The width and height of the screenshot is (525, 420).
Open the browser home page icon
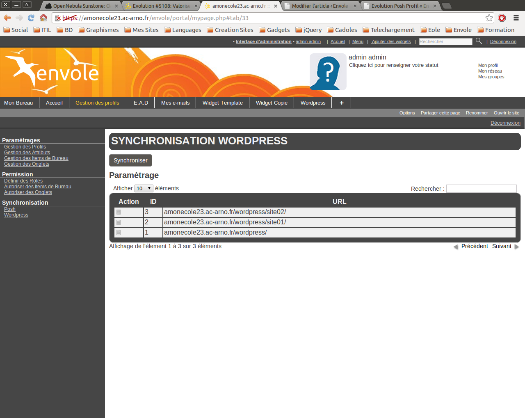point(43,18)
